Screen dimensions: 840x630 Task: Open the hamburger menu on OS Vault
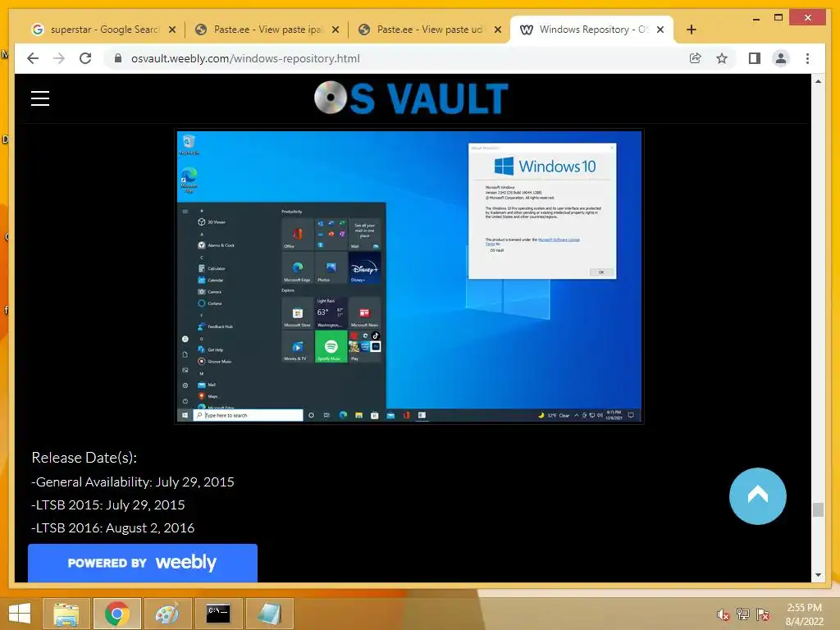(x=40, y=98)
